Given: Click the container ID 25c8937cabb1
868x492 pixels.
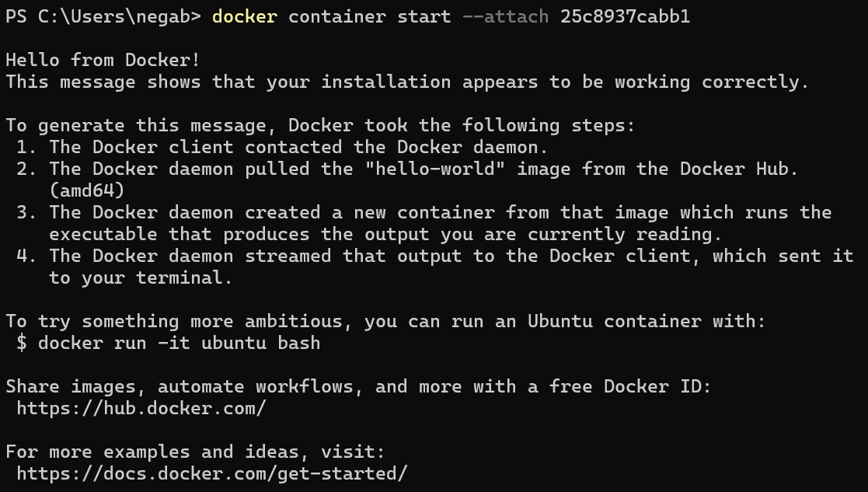Looking at the screenshot, I should [x=625, y=16].
